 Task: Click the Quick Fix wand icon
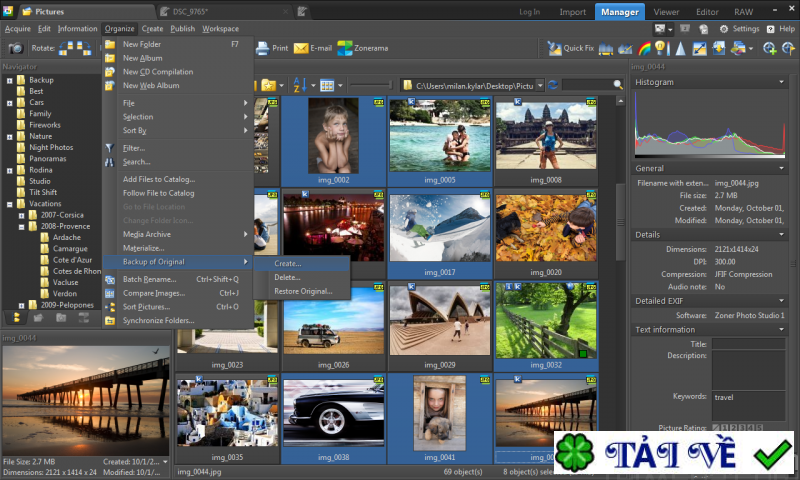(x=554, y=48)
